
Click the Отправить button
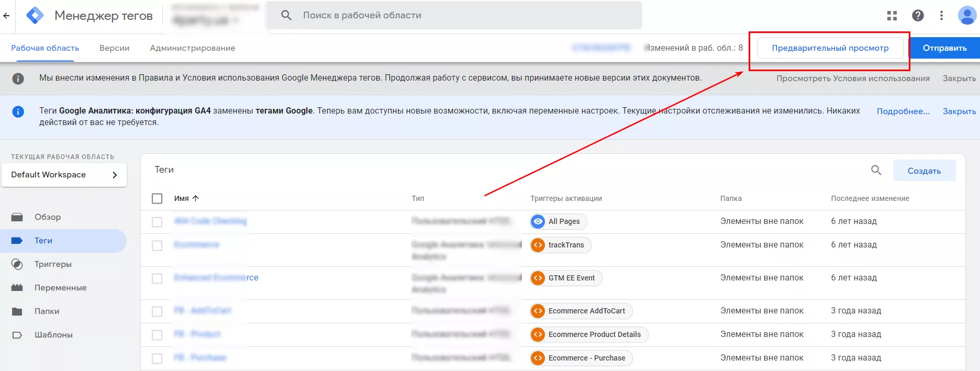click(944, 48)
